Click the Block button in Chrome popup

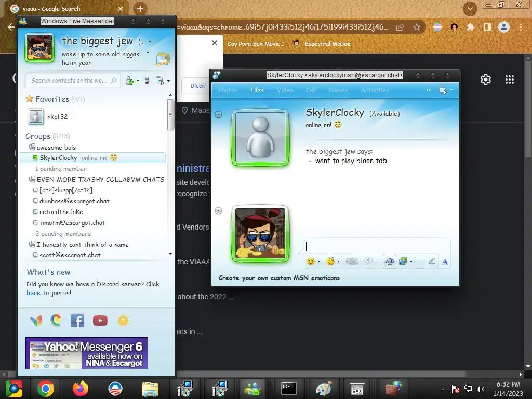coord(198,86)
